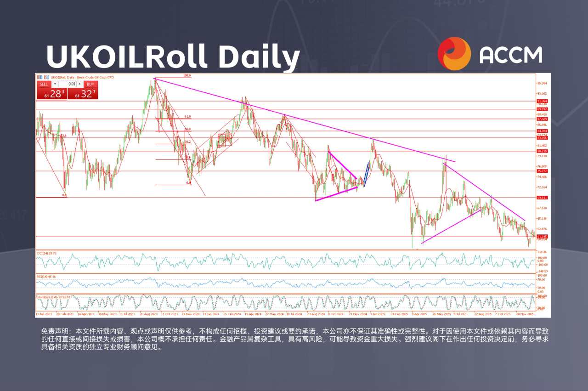Click the 91.364 price level tag
Viewport: 588px width, 391px height.
coord(542,101)
